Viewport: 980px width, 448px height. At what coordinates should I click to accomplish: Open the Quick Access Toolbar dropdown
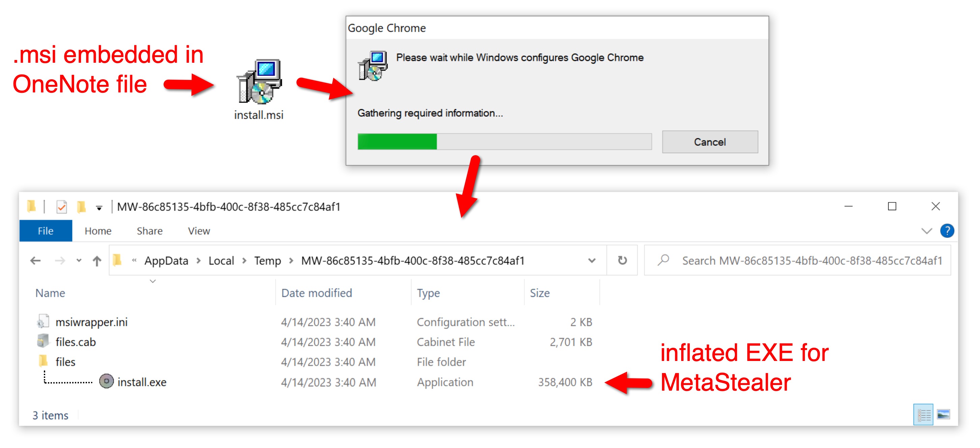tap(99, 208)
